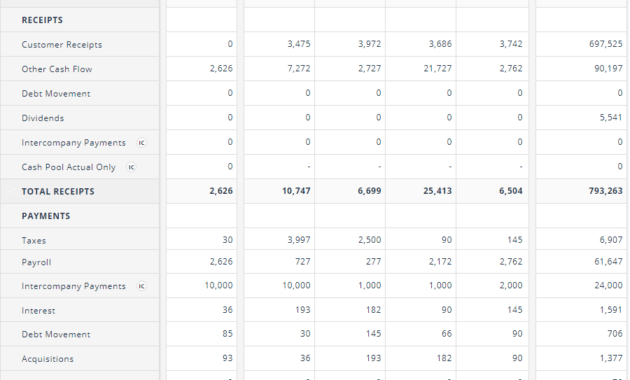This screenshot has width=630, height=380.
Task: Select the Acquisitions row label
Action: click(47, 359)
